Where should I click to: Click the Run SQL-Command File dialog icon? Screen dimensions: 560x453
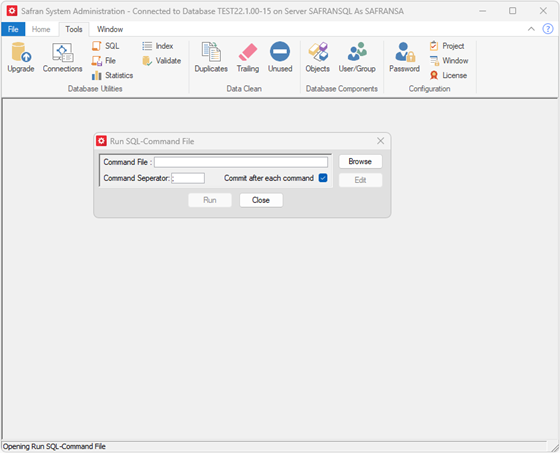101,141
